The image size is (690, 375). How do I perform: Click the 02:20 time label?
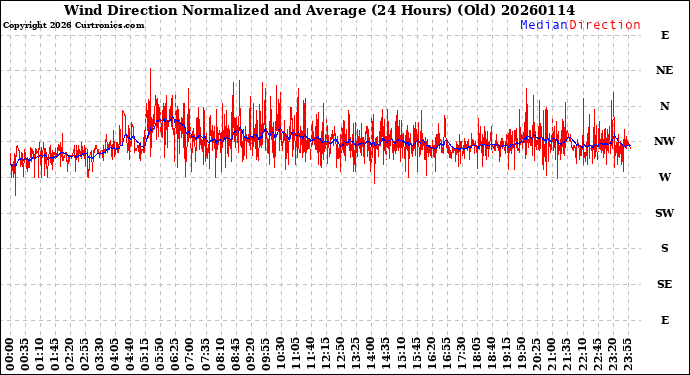[x=70, y=354]
